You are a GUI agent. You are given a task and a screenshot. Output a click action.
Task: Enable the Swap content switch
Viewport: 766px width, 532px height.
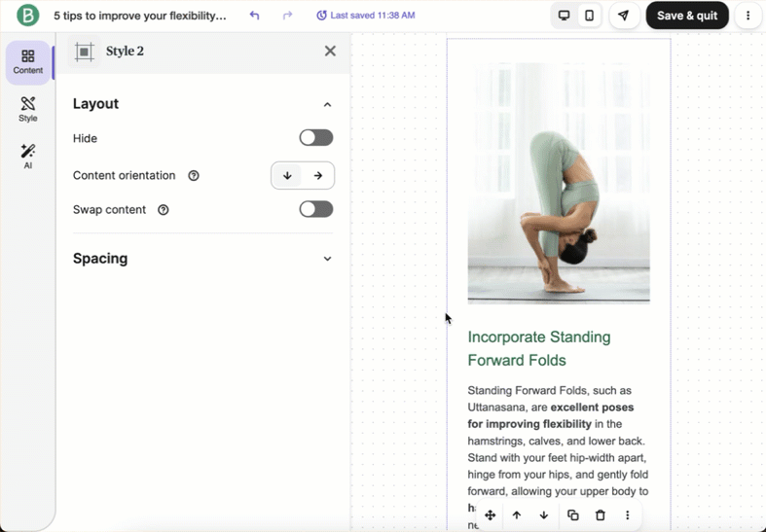[315, 209]
